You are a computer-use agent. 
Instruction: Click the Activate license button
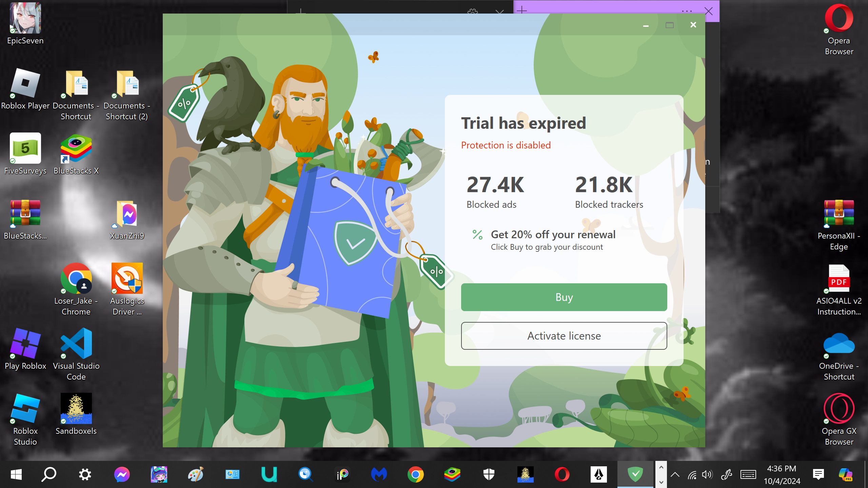(564, 336)
